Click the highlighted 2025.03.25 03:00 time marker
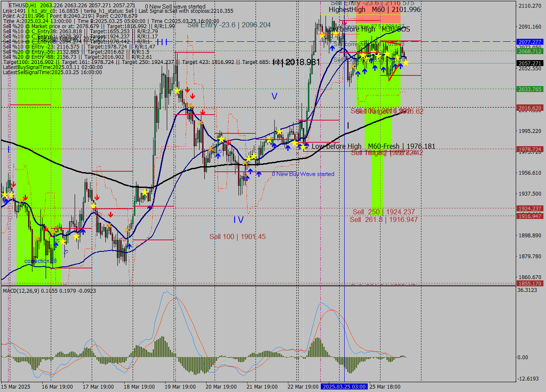Screen dimensions: 546x392 tap(343, 386)
